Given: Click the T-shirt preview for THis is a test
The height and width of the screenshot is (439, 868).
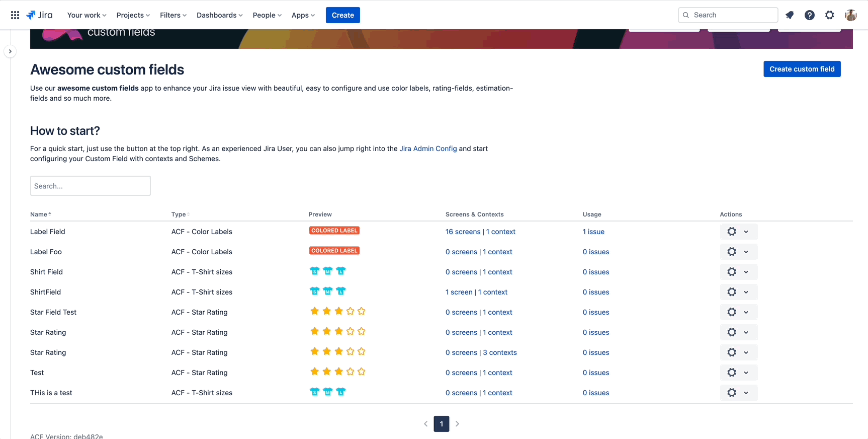Looking at the screenshot, I should point(327,392).
